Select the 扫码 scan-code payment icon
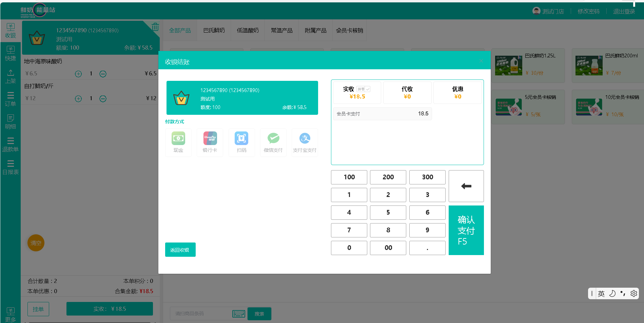The width and height of the screenshot is (644, 323). 241,142
